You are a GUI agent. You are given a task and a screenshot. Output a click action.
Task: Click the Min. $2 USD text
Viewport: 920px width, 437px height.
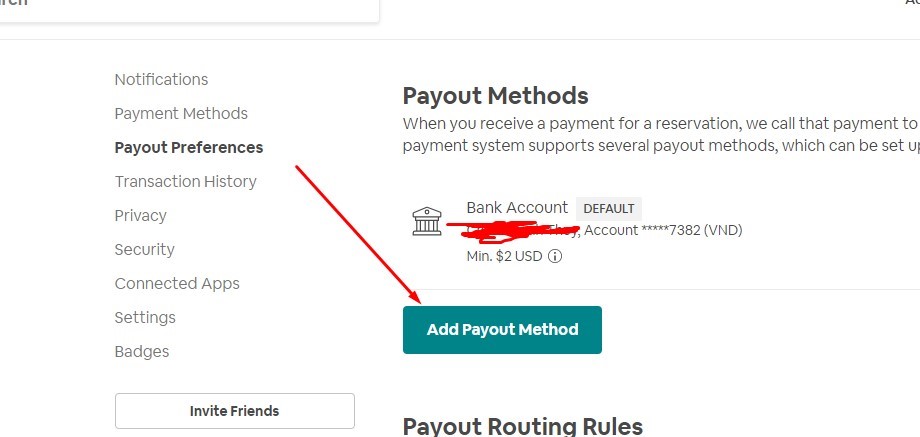(x=505, y=256)
